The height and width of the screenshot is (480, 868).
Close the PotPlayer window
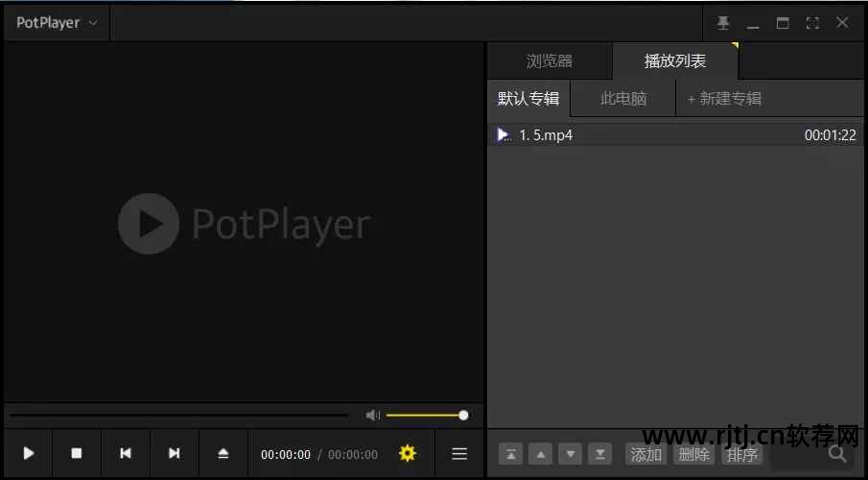pyautogui.click(x=842, y=23)
